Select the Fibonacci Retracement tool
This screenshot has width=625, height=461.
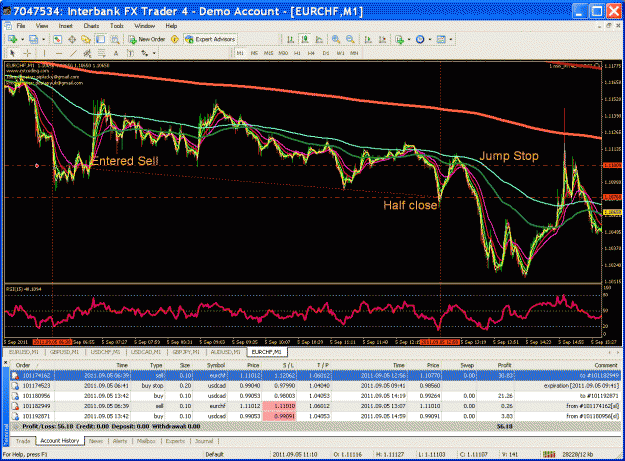[102, 53]
